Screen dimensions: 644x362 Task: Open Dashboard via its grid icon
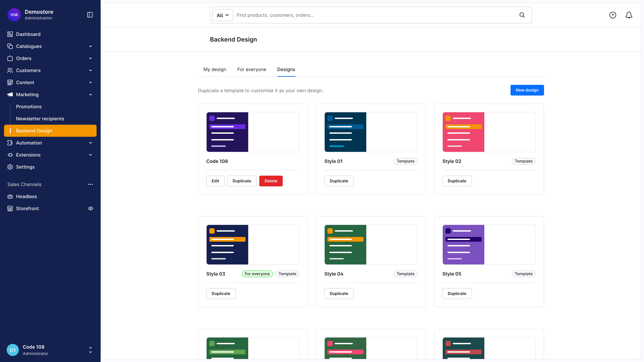[10, 34]
